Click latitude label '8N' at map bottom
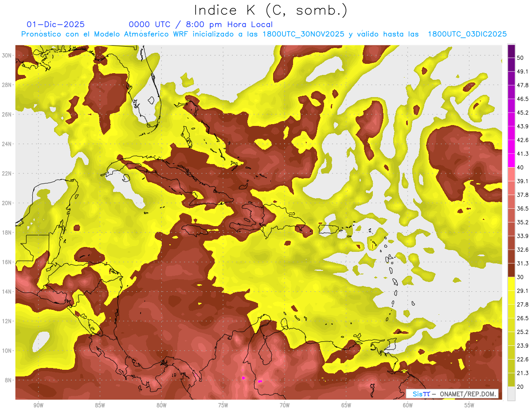This screenshot has height=411, width=532. pos(9,380)
